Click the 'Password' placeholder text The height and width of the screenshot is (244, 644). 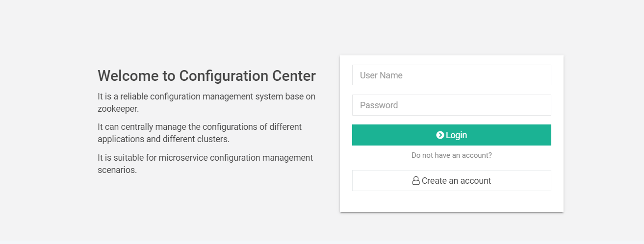pos(379,105)
